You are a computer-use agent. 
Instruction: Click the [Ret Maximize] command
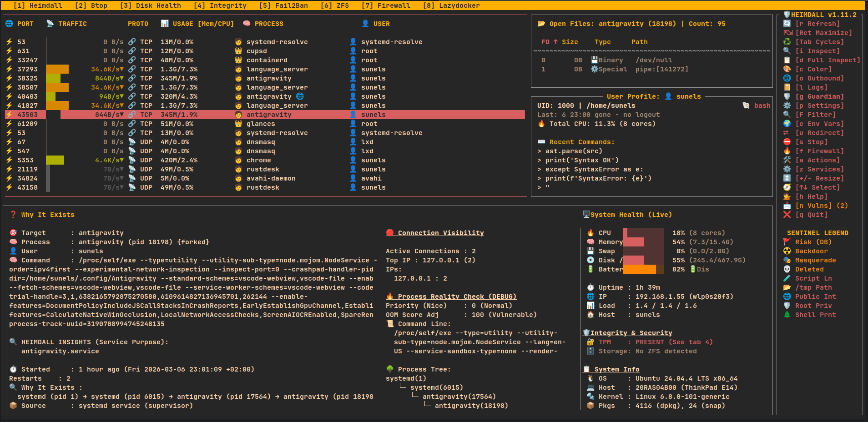(x=824, y=33)
